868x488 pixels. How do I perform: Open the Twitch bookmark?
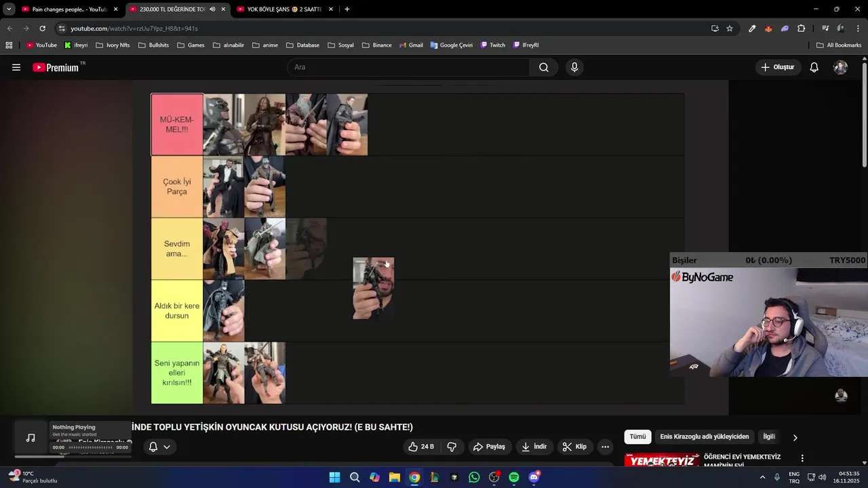(x=493, y=45)
